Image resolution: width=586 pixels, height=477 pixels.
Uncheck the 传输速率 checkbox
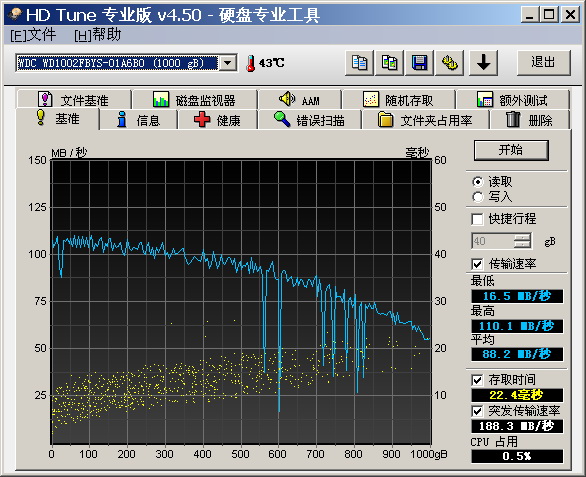(x=477, y=264)
